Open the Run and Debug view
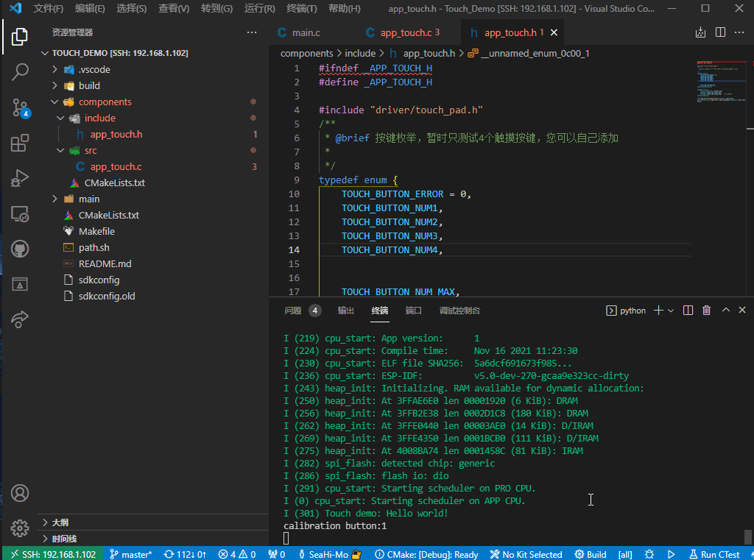This screenshot has height=560, width=754. (x=20, y=178)
